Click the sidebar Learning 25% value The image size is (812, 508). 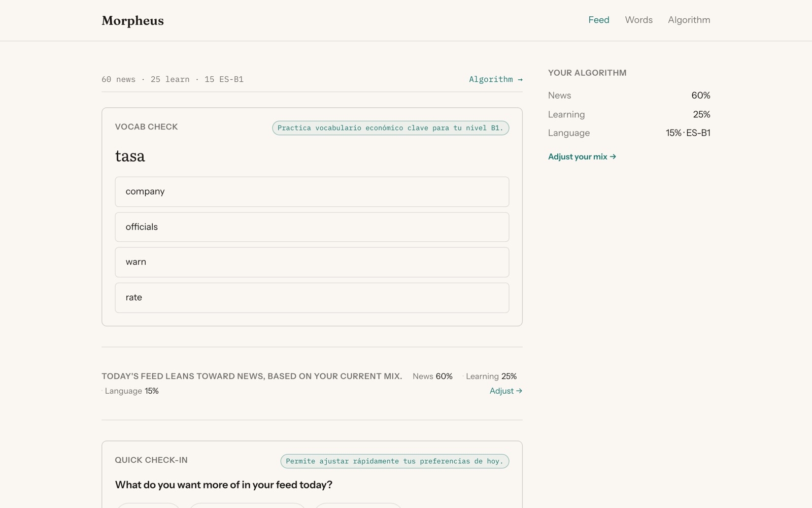pos(701,114)
